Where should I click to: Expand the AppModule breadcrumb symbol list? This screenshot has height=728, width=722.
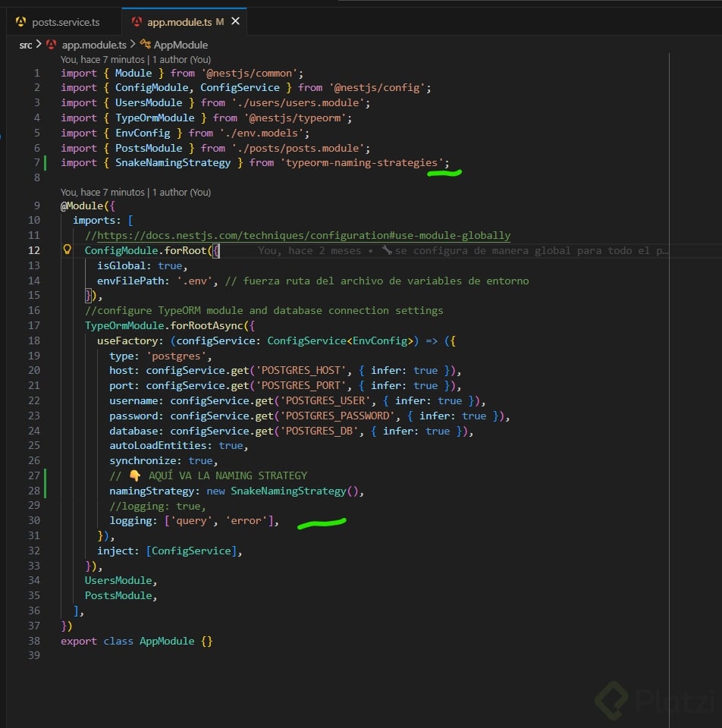pos(180,45)
